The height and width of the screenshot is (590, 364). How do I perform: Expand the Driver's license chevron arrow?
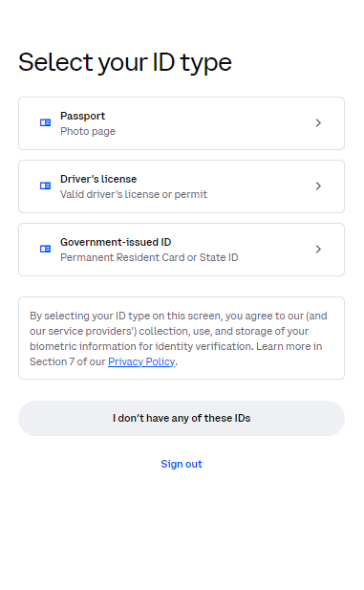318,186
